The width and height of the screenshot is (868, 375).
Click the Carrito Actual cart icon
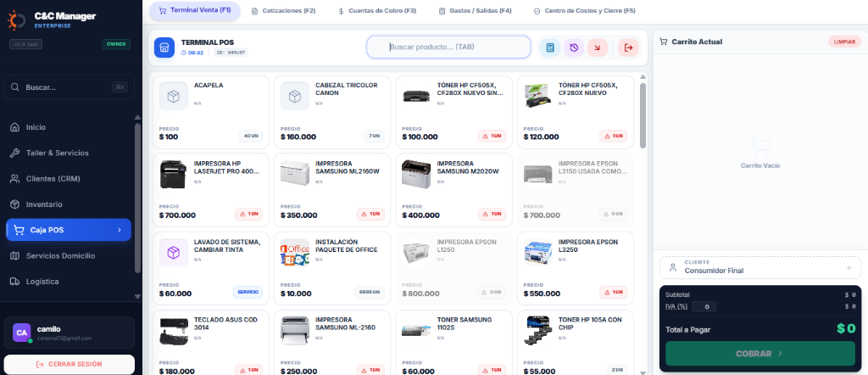(x=663, y=42)
